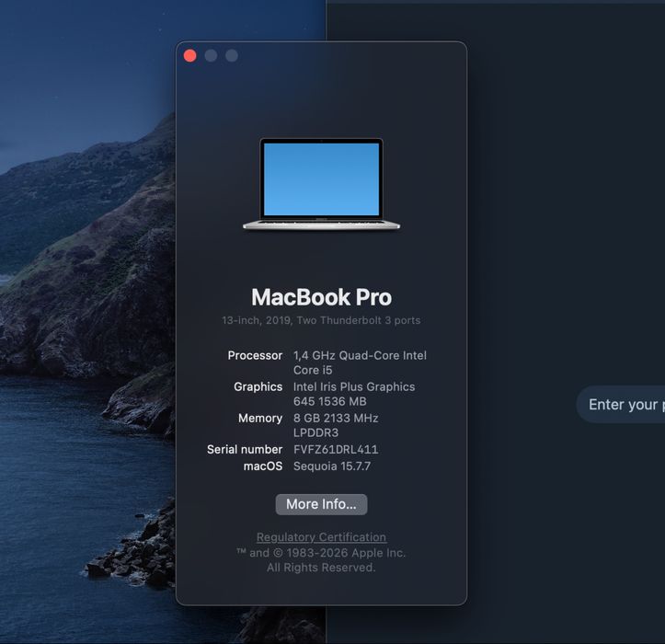
Task: Click the "macOS" label
Action: [x=262, y=466]
